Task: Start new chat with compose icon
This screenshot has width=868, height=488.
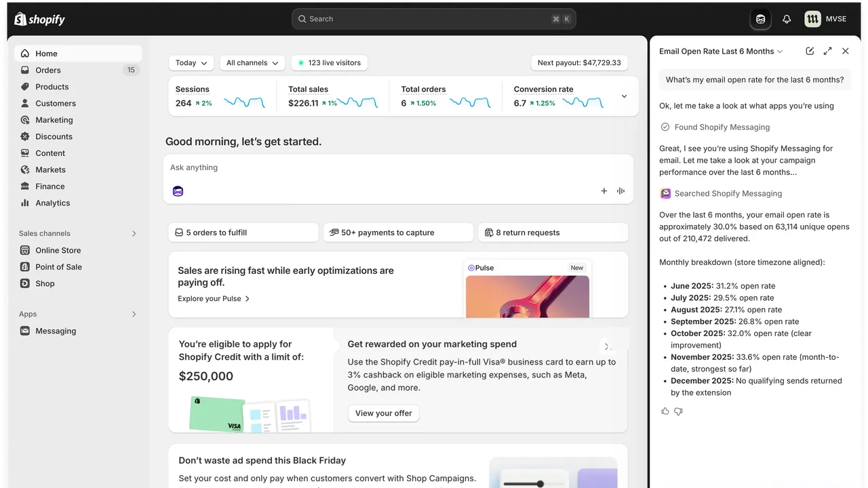Action: 810,51
